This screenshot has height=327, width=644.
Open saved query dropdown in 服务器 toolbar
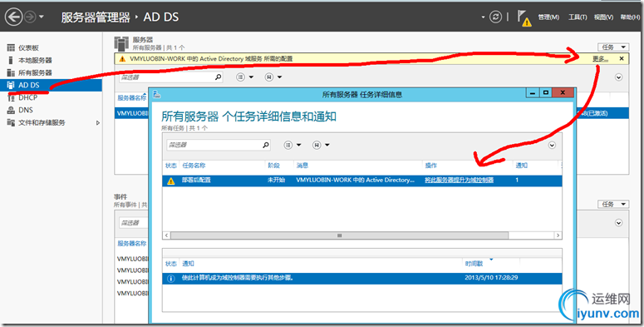click(273, 77)
